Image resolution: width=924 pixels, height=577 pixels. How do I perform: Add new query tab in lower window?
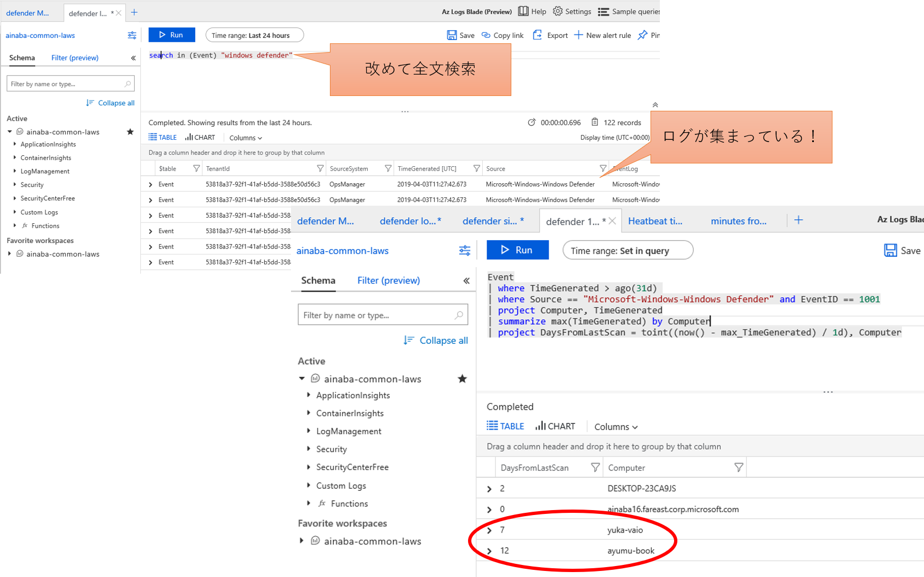coord(798,220)
